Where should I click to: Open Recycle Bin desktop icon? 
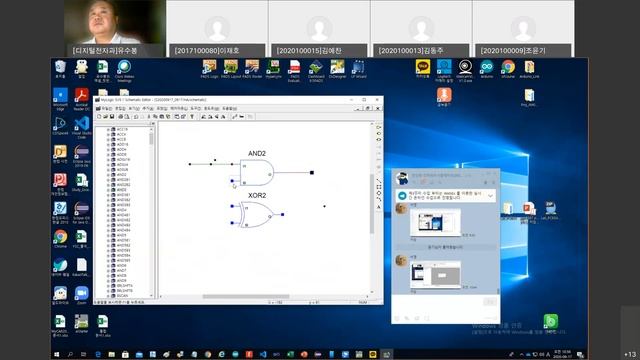[60, 69]
